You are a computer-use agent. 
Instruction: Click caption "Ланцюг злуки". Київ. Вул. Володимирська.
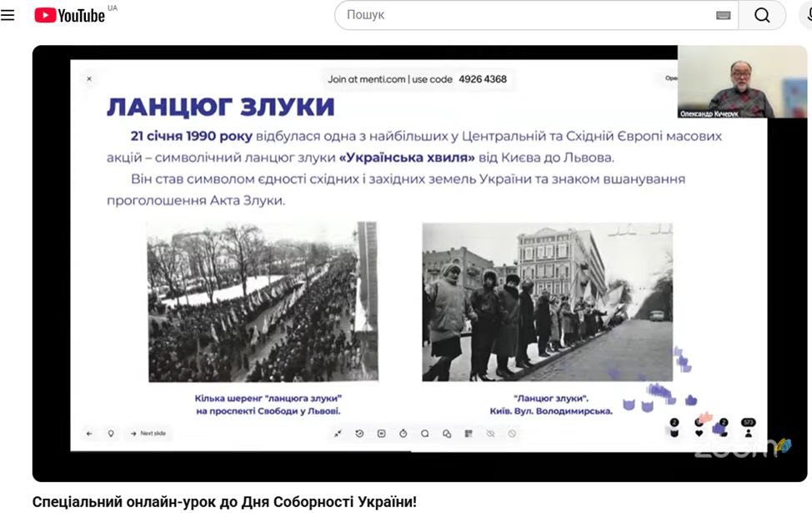pyautogui.click(x=551, y=405)
